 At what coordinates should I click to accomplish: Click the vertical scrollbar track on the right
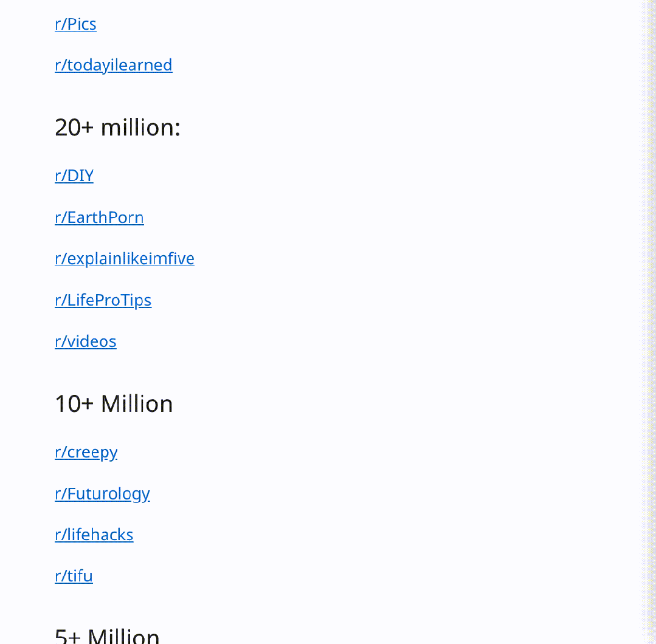[649, 322]
